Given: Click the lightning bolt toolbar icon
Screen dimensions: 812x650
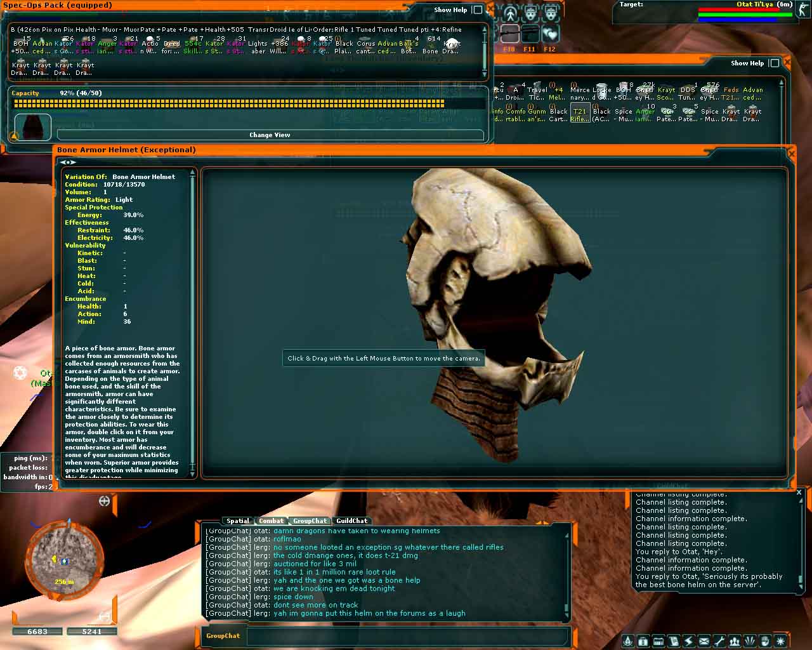Looking at the screenshot, I should (688, 641).
